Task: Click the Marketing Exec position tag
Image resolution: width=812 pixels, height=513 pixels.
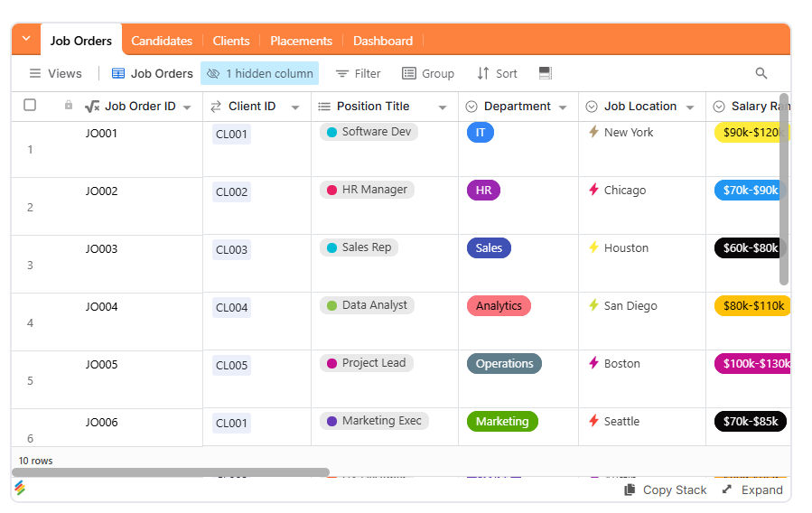Action: pos(375,421)
